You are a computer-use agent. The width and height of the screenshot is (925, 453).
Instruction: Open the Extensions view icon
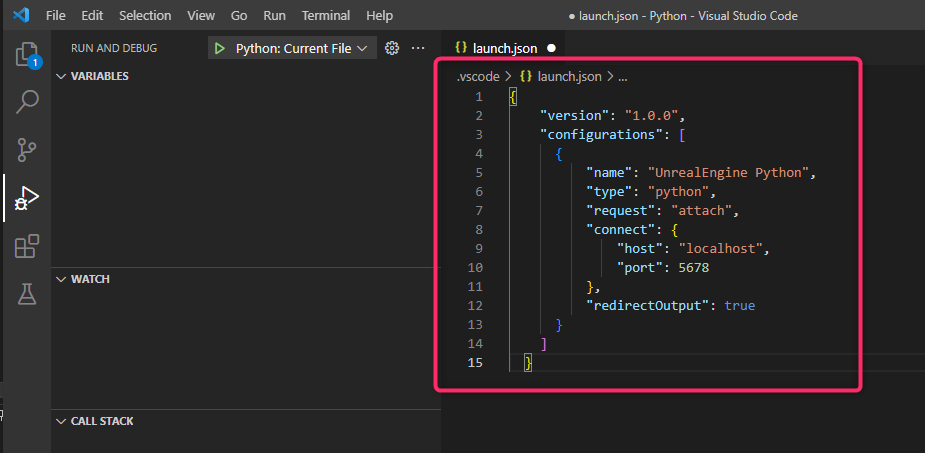click(x=27, y=246)
